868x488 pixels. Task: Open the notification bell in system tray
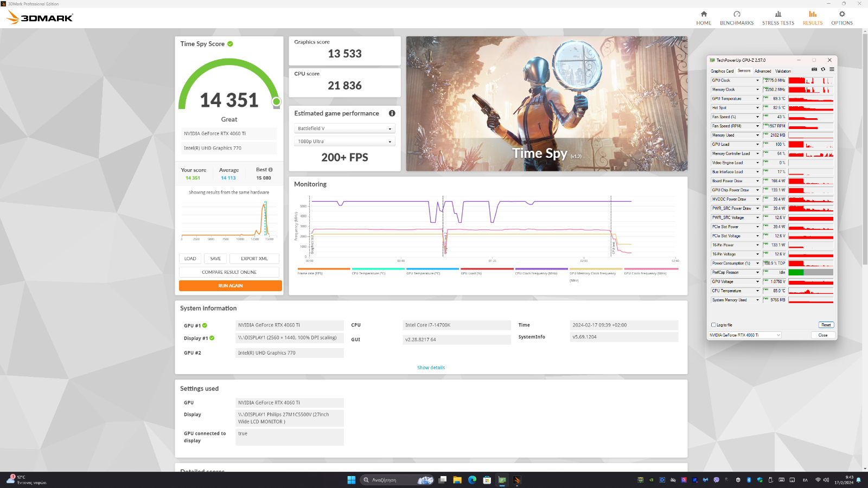pyautogui.click(x=859, y=480)
